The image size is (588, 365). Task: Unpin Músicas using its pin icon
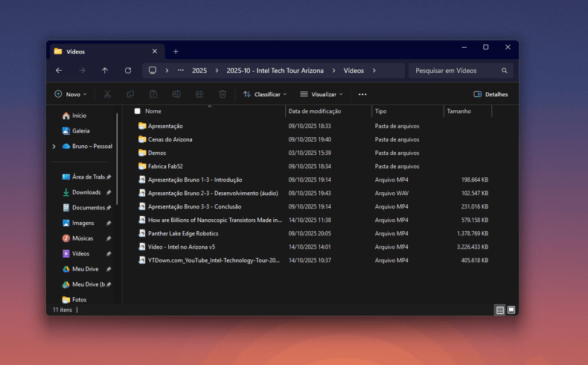tap(109, 238)
